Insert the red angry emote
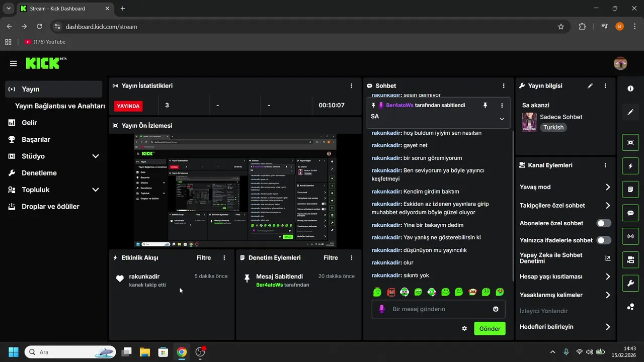 click(x=391, y=292)
